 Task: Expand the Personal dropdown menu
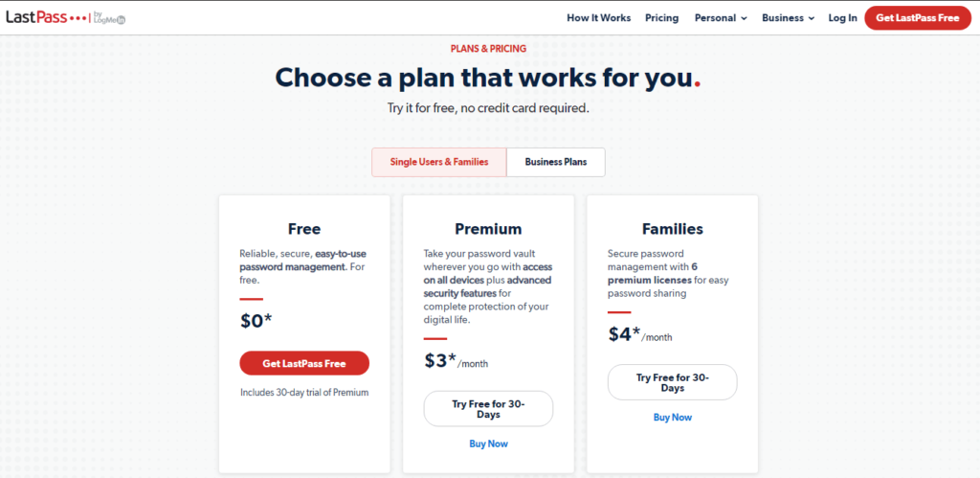[x=721, y=18]
